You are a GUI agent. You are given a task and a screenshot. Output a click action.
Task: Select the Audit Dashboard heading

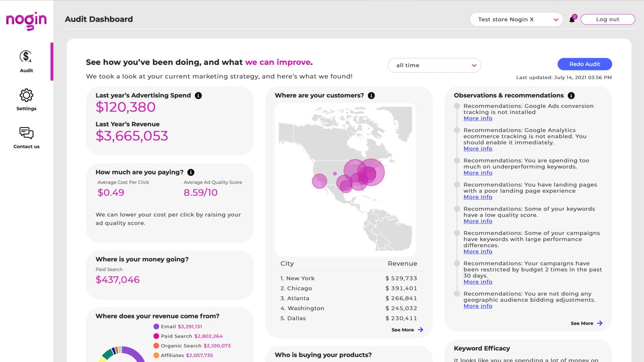[x=99, y=19]
